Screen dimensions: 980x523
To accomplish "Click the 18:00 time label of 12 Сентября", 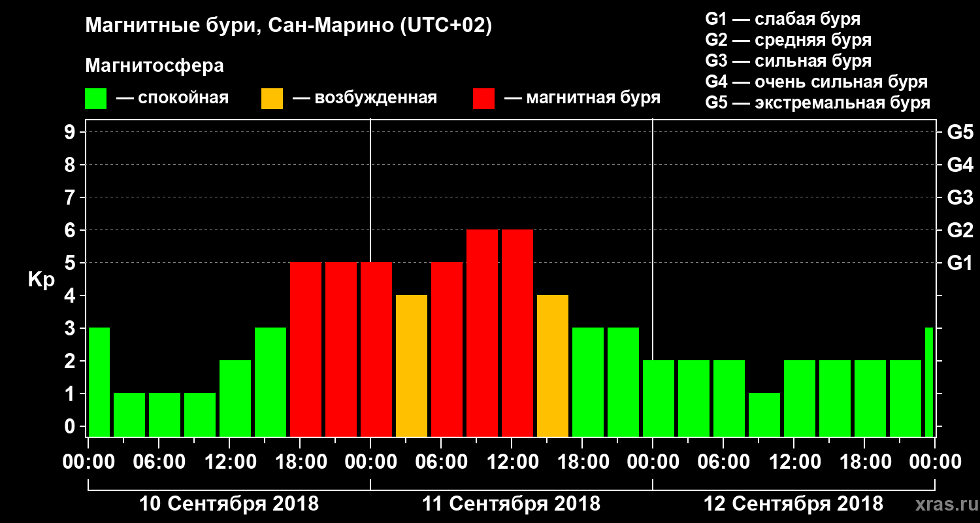I will pos(864,462).
